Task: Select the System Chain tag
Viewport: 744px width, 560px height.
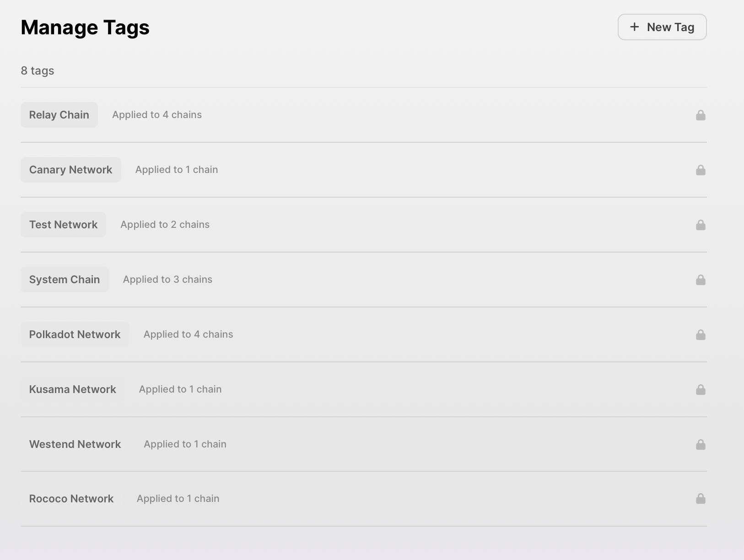Action: click(x=65, y=280)
